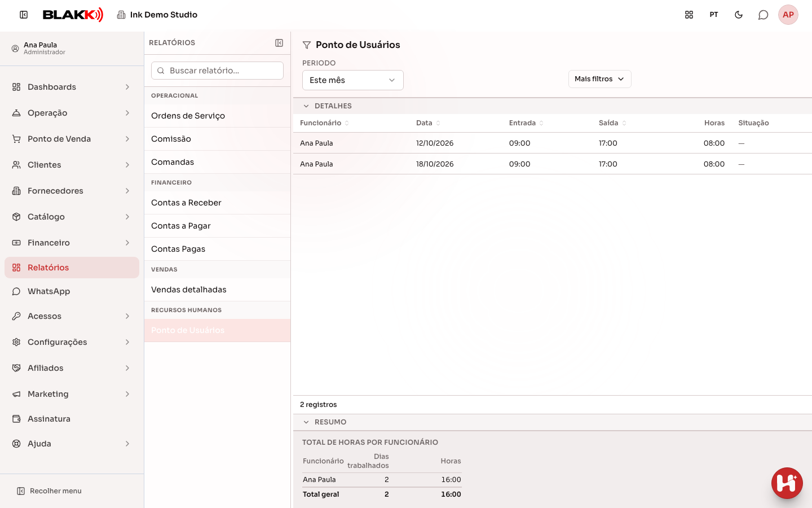Viewport: 812px width, 508px height.
Task: Click the Ink Demo Studio building icon
Action: click(x=121, y=15)
